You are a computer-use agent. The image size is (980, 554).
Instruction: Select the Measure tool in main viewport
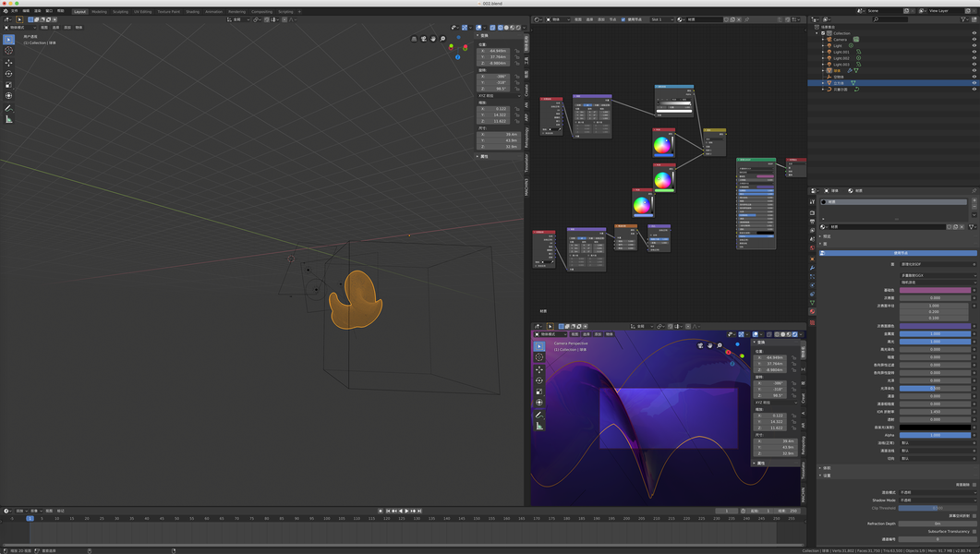click(x=8, y=119)
